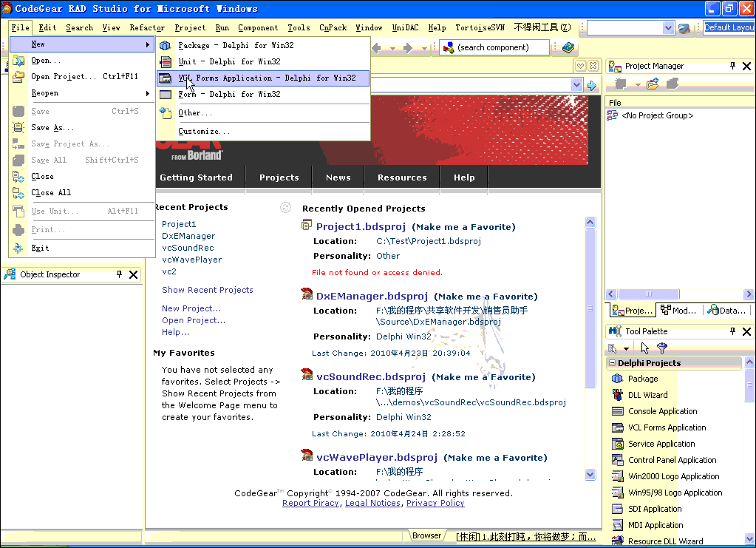Open Report Piracy link
This screenshot has width=756, height=548.
pyautogui.click(x=310, y=503)
